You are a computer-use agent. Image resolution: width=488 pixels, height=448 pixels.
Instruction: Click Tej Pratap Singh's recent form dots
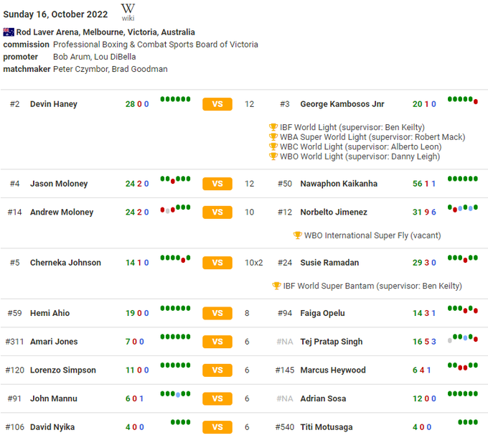coord(463,338)
